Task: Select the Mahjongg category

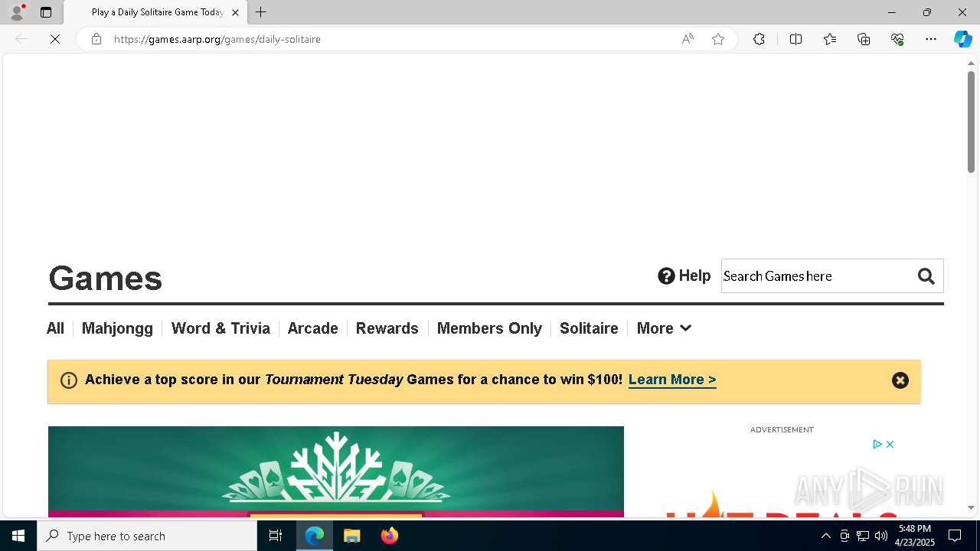Action: 117,328
